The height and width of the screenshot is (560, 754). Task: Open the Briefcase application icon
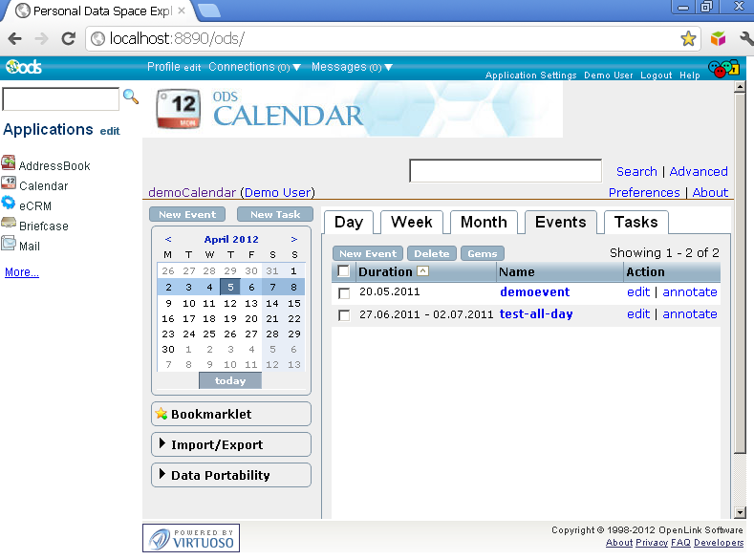[x=9, y=225]
